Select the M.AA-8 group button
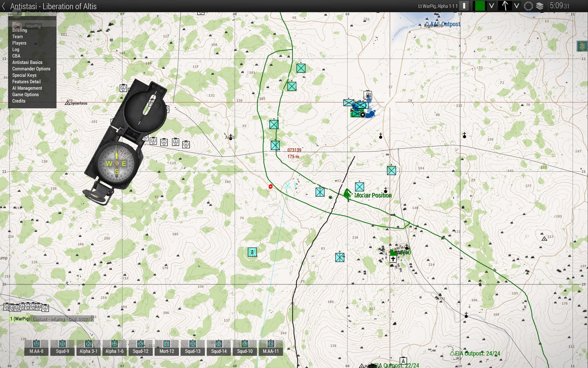 point(36,347)
